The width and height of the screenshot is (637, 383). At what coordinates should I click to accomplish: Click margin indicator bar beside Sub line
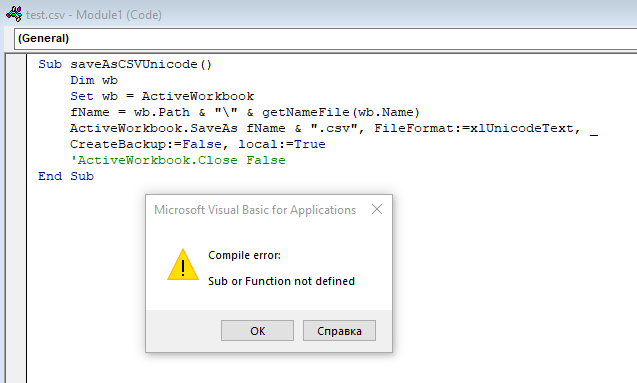point(16,64)
